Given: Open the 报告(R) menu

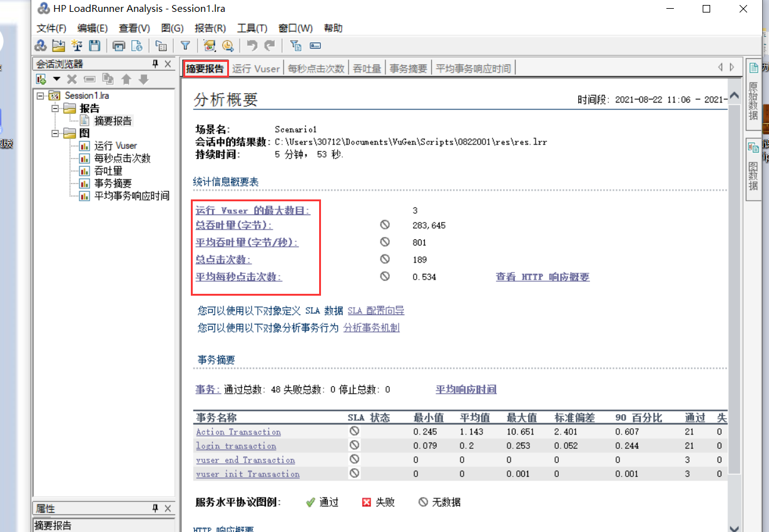Looking at the screenshot, I should (x=210, y=28).
